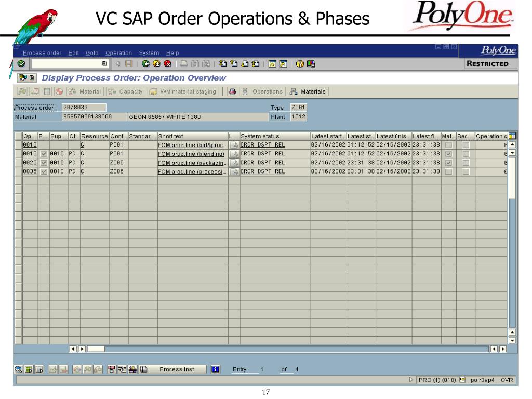Toggle Sec. checkbox in operation 0035 row
Screen dimensions: 532x399
pyautogui.click(x=466, y=171)
